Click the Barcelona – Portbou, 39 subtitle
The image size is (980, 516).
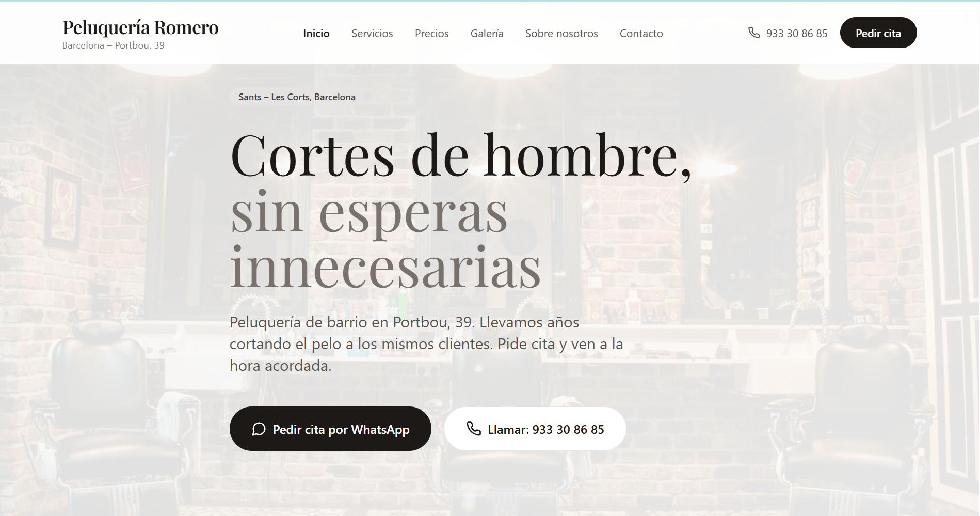coord(114,45)
